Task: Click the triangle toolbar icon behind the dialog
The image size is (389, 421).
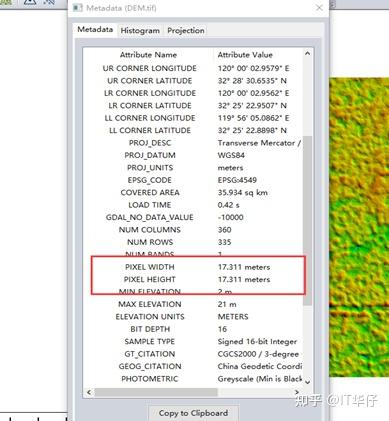Action: point(30,3)
